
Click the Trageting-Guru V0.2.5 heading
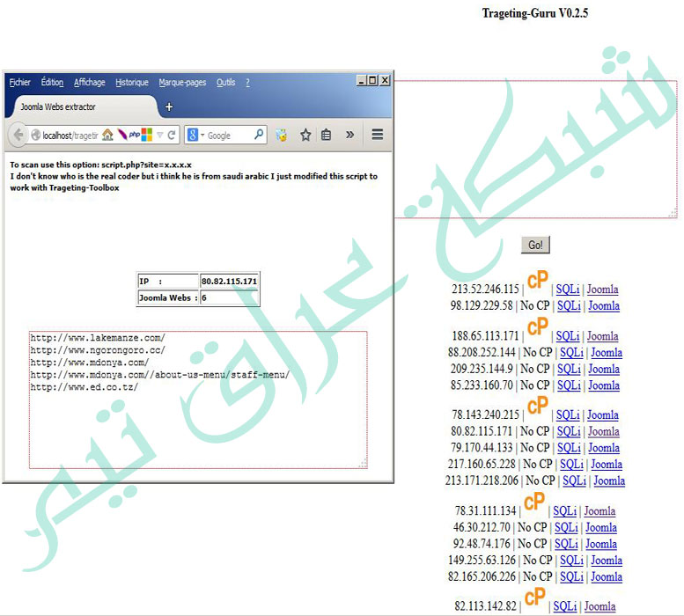pyautogui.click(x=535, y=13)
